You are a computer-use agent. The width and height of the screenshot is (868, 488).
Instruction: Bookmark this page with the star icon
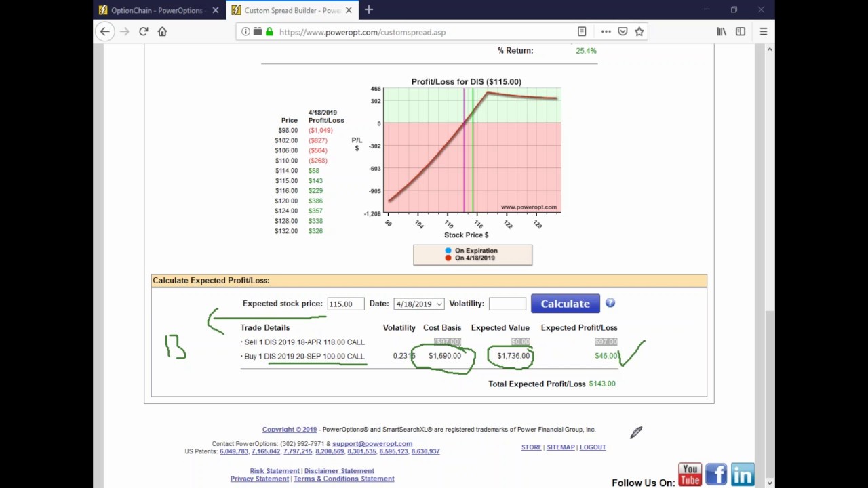639,32
